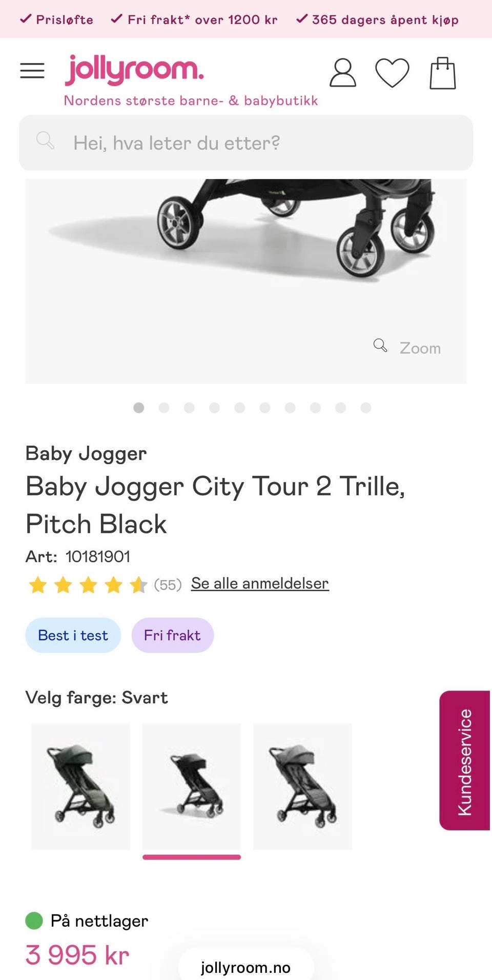Click the Fri frakt badge
492x980 pixels.
click(x=172, y=635)
